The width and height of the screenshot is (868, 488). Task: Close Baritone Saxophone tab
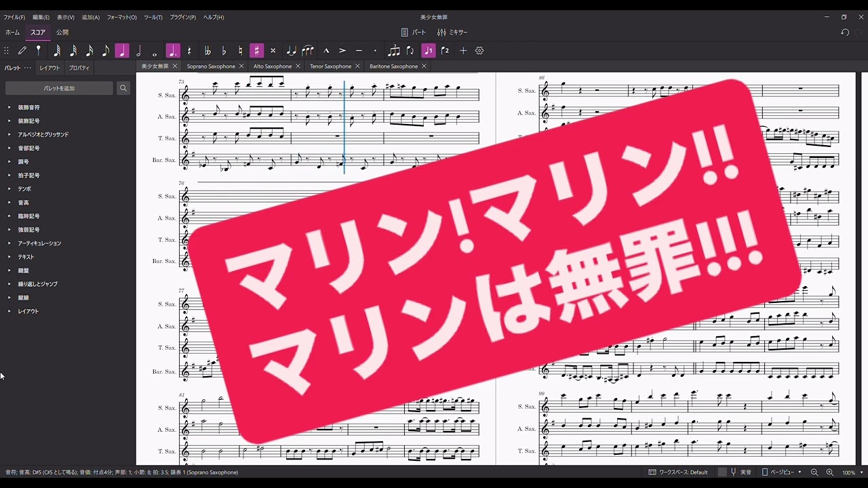424,66
